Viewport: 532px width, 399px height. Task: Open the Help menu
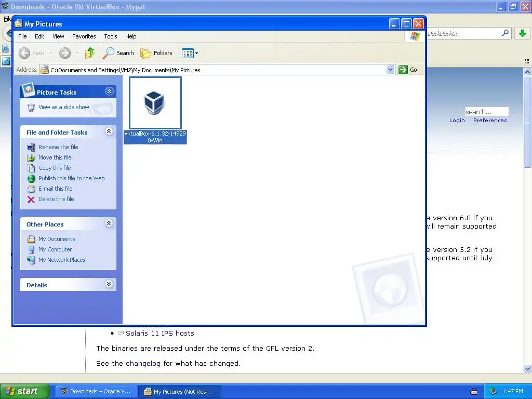tap(130, 36)
